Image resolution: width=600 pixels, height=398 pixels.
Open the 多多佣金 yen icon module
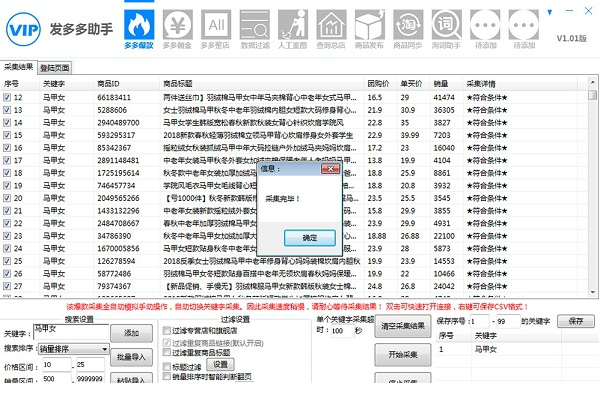pyautogui.click(x=177, y=29)
